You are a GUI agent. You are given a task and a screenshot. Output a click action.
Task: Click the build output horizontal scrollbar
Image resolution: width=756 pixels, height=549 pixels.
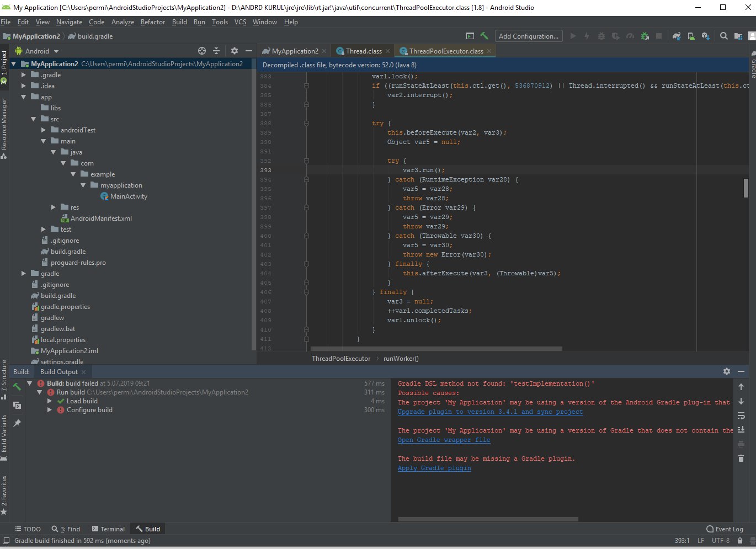point(488,519)
